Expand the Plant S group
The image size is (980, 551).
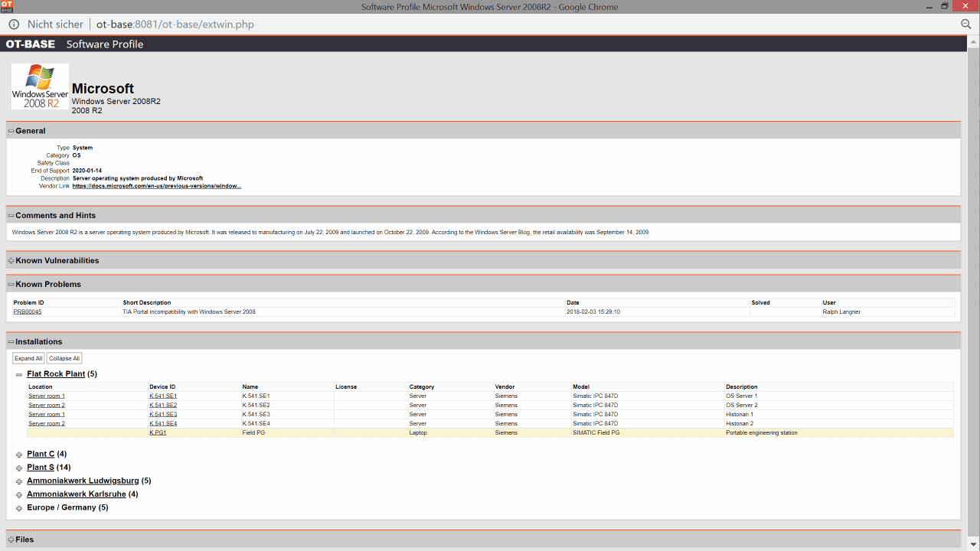19,468
